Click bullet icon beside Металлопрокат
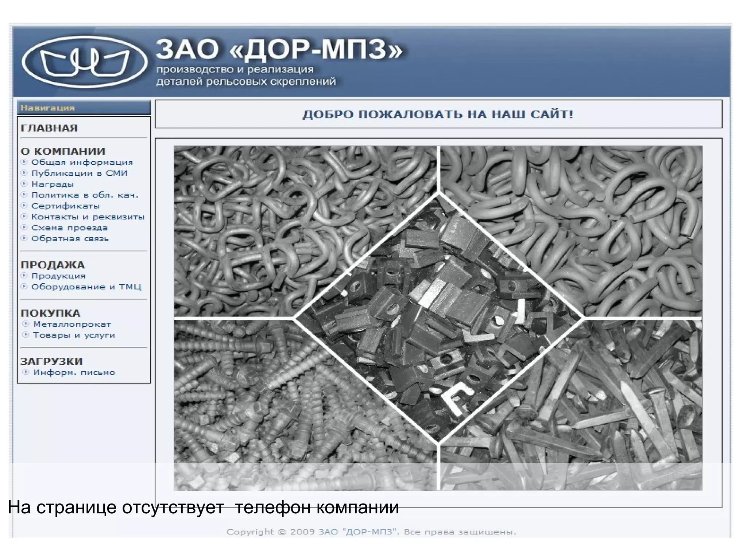 point(26,324)
